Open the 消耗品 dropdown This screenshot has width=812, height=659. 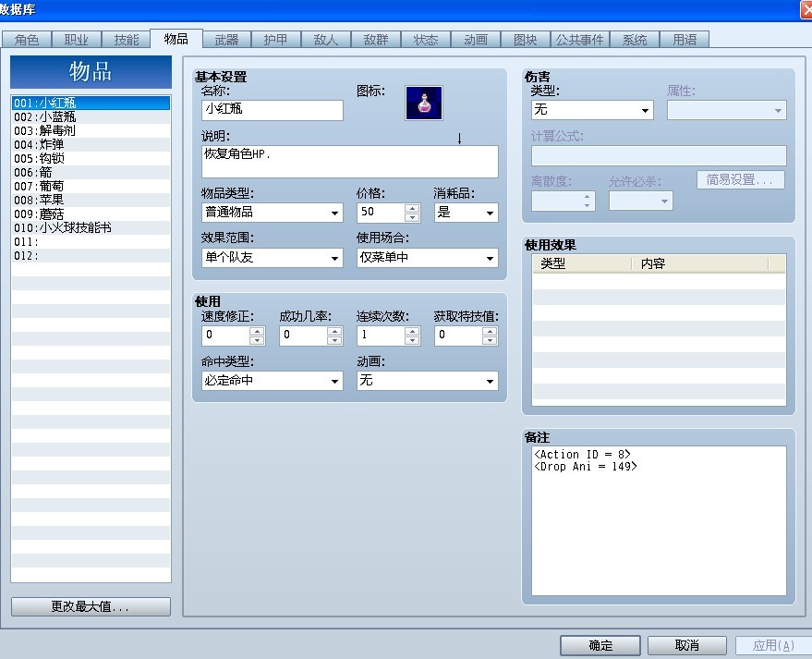(467, 213)
